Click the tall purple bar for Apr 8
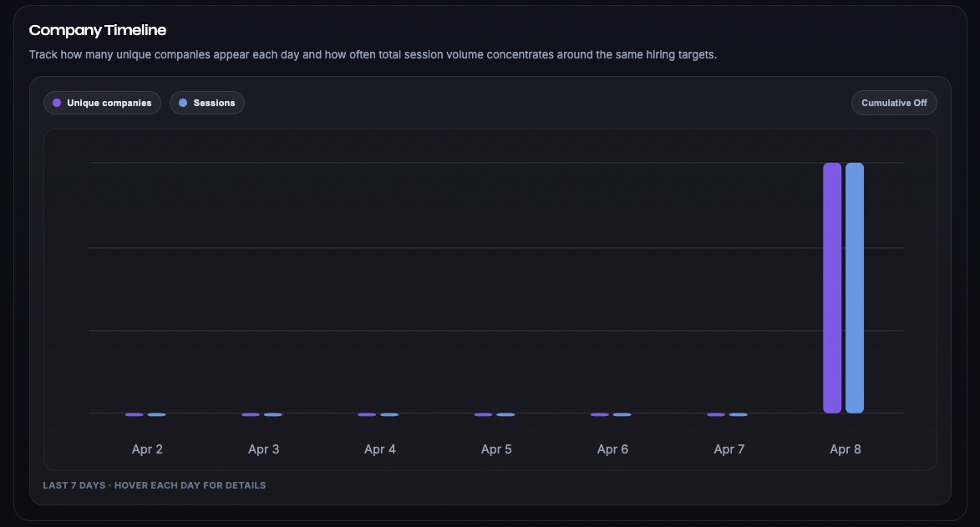This screenshot has height=527, width=980. click(x=832, y=288)
